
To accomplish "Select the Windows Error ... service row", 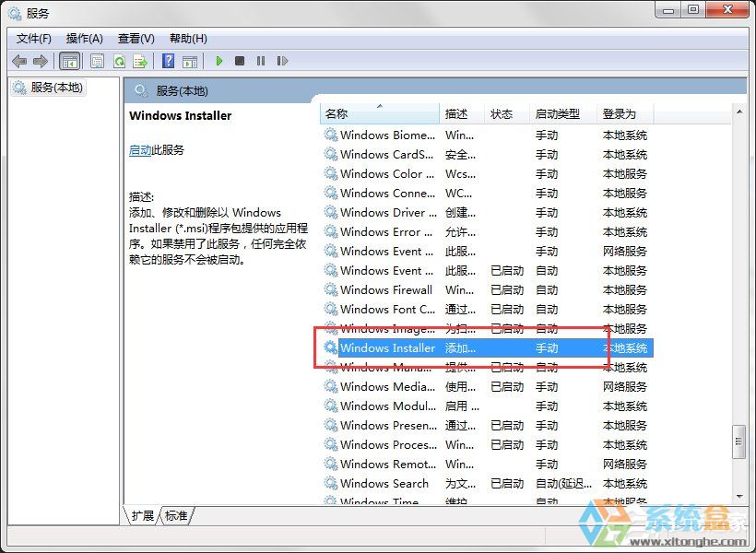I will point(487,232).
